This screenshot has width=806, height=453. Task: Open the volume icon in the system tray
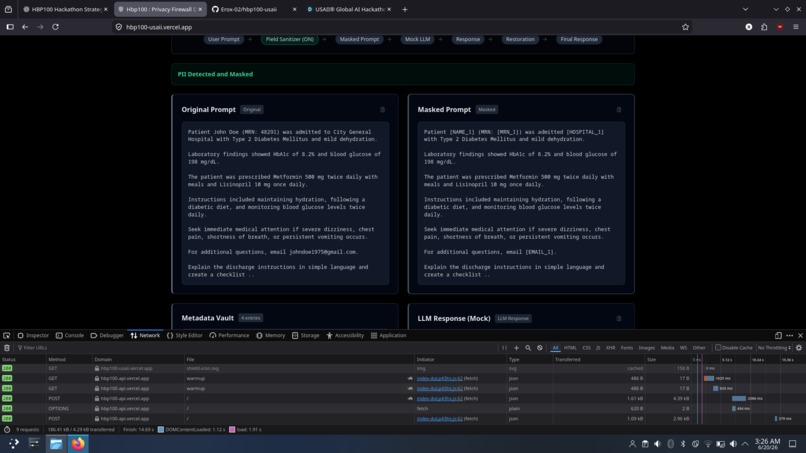pyautogui.click(x=733, y=444)
